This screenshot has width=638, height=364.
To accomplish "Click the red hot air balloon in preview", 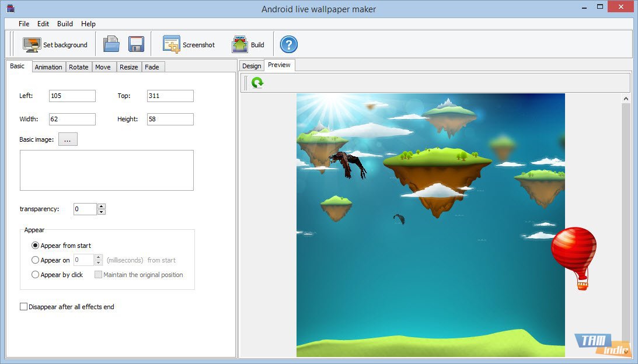I will tap(574, 249).
